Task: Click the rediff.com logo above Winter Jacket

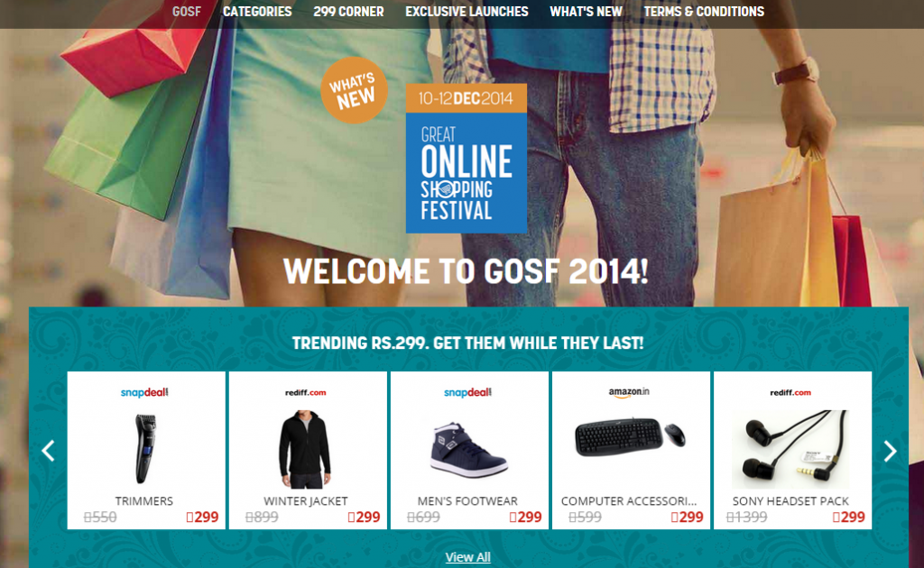Action: (305, 392)
